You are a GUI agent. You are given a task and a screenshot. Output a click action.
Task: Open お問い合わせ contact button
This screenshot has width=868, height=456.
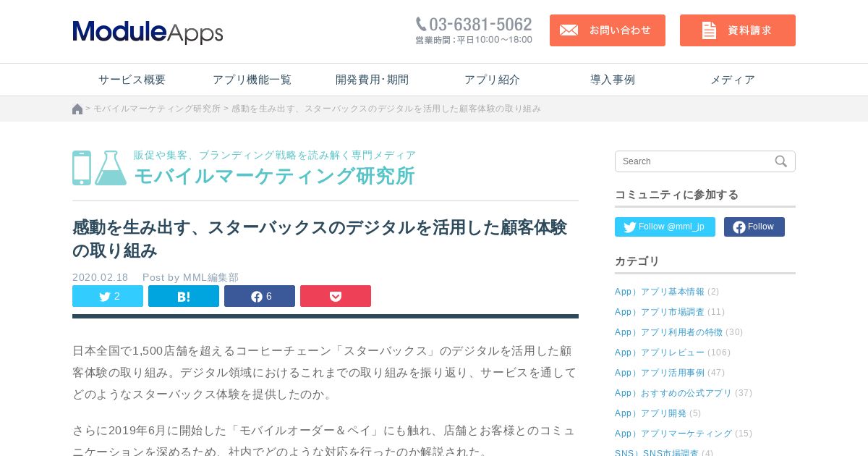(x=608, y=30)
